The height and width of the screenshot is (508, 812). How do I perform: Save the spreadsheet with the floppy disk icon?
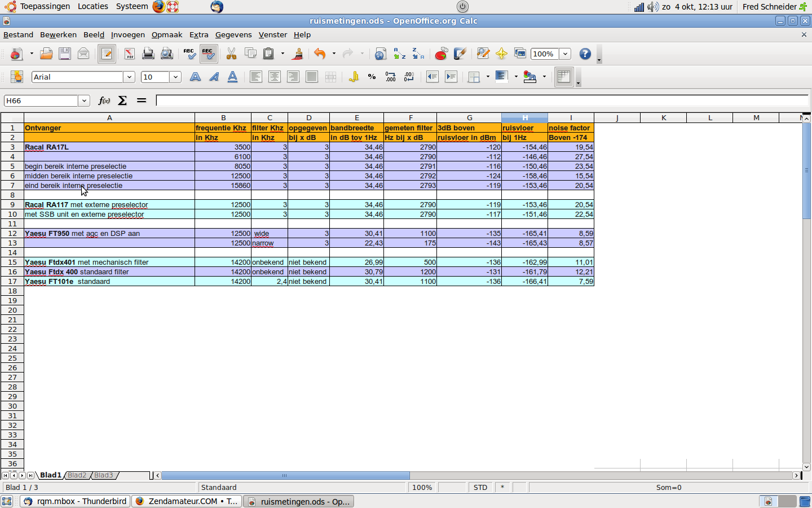pyautogui.click(x=65, y=54)
